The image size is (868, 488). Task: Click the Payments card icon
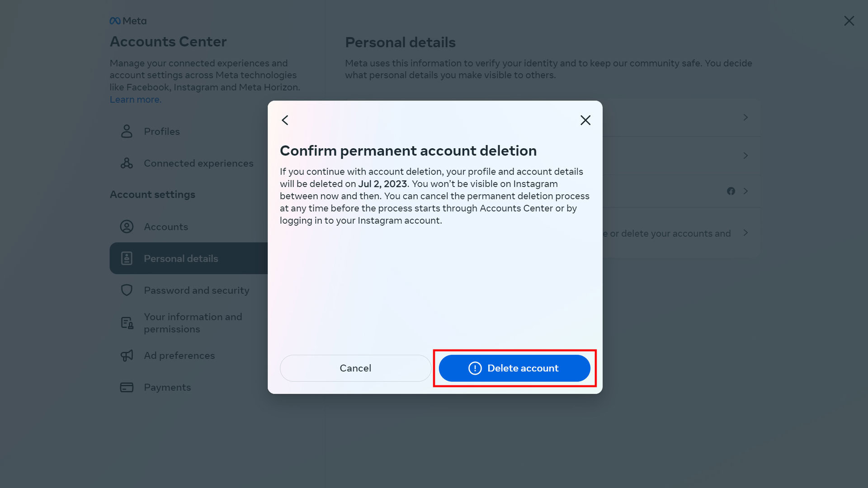[127, 387]
